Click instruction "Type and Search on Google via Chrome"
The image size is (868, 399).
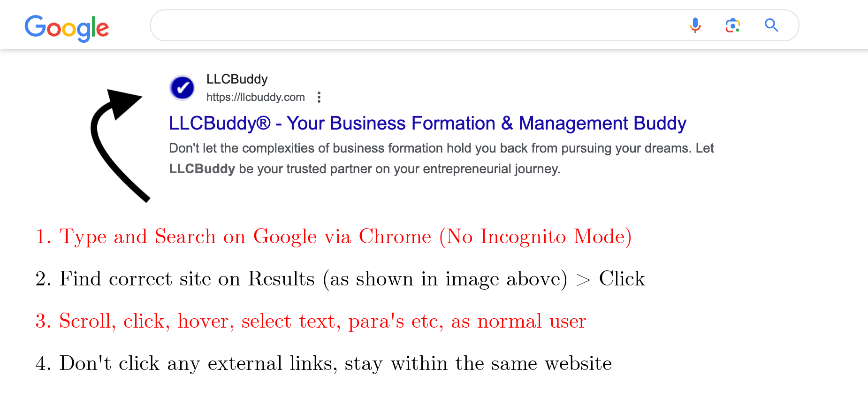click(334, 236)
